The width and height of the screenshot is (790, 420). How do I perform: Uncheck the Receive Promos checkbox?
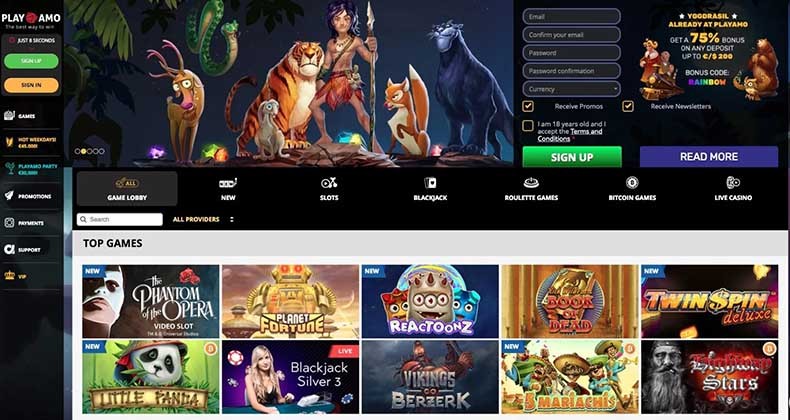click(528, 106)
